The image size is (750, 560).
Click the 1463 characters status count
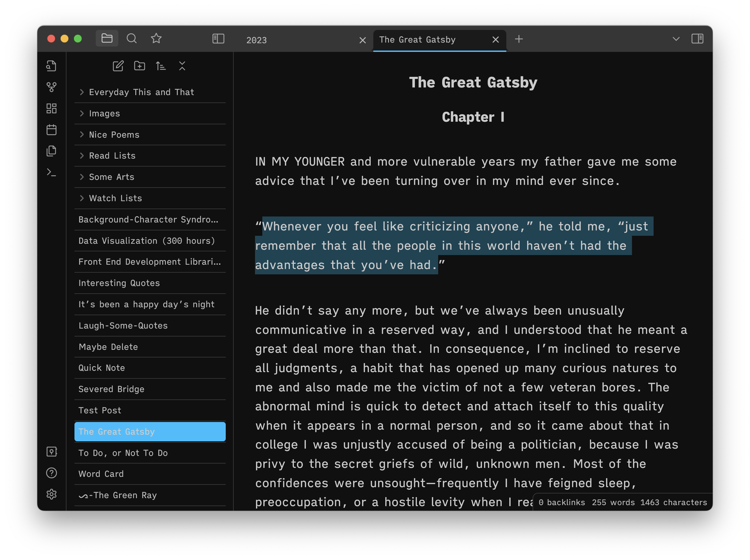pos(674,502)
